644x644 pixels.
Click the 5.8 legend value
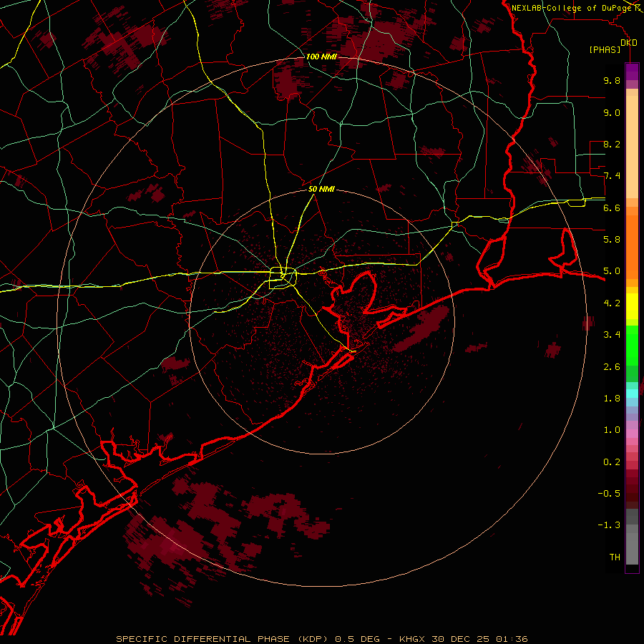coord(612,240)
